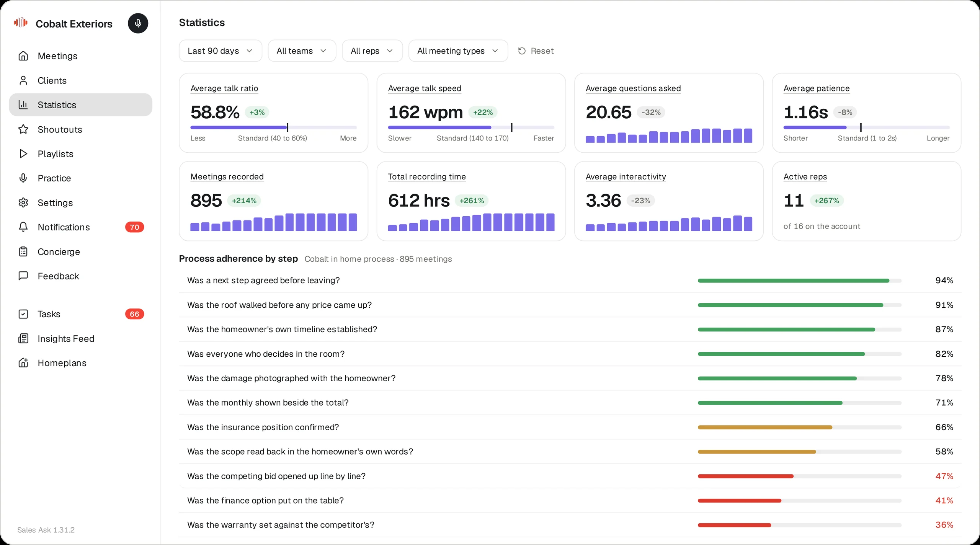
Task: Click the Shoutouts star icon
Action: click(x=23, y=129)
